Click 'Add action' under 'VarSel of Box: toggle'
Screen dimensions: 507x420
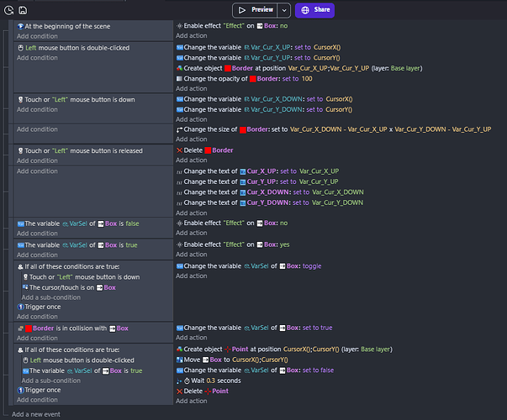tap(192, 276)
